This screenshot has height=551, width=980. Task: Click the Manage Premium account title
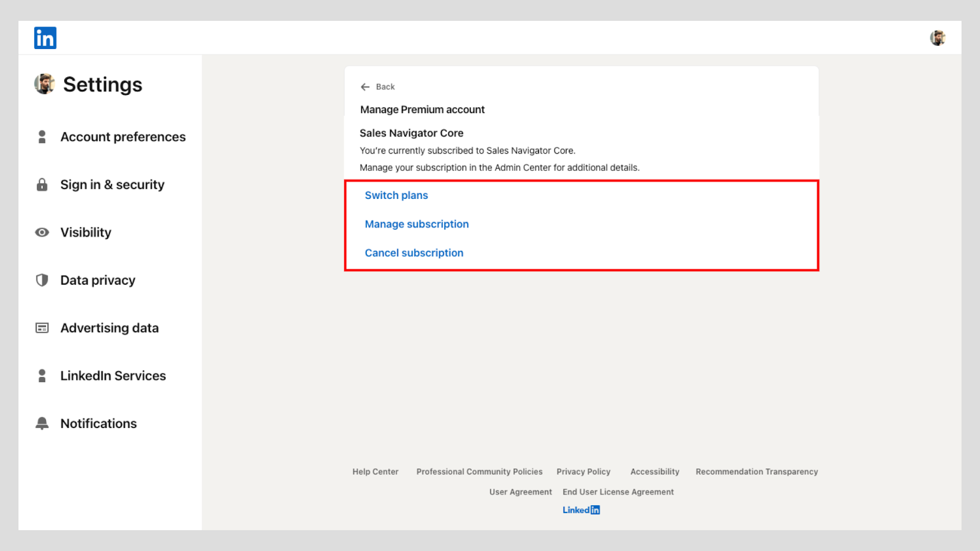(x=423, y=110)
